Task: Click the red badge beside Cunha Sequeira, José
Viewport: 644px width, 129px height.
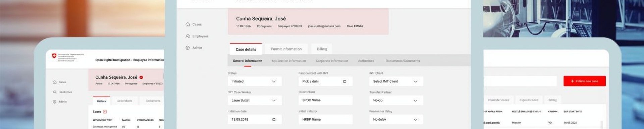Action: [141, 77]
